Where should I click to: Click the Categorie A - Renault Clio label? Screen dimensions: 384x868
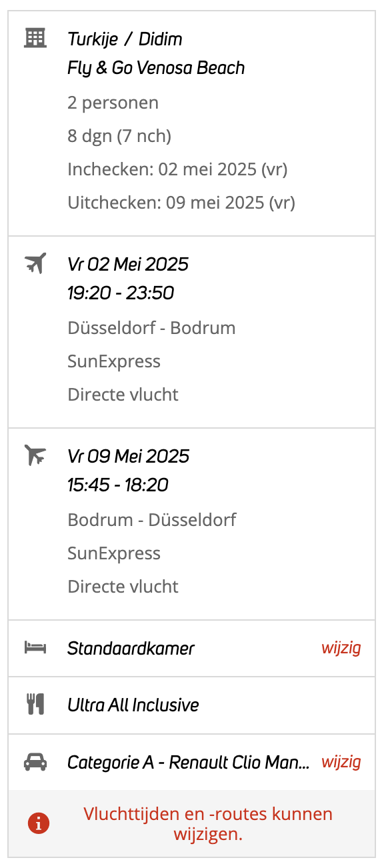point(189,763)
